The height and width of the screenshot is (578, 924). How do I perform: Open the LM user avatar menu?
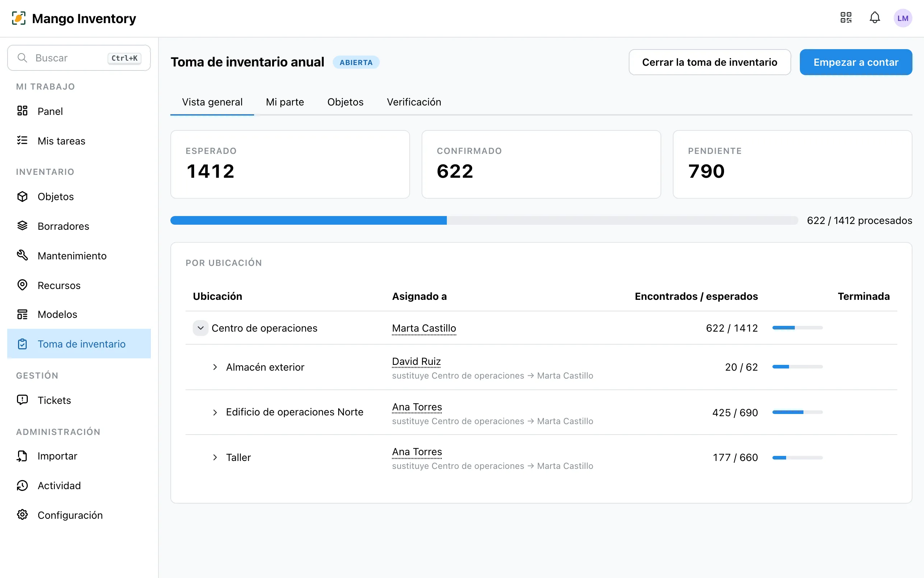click(903, 18)
